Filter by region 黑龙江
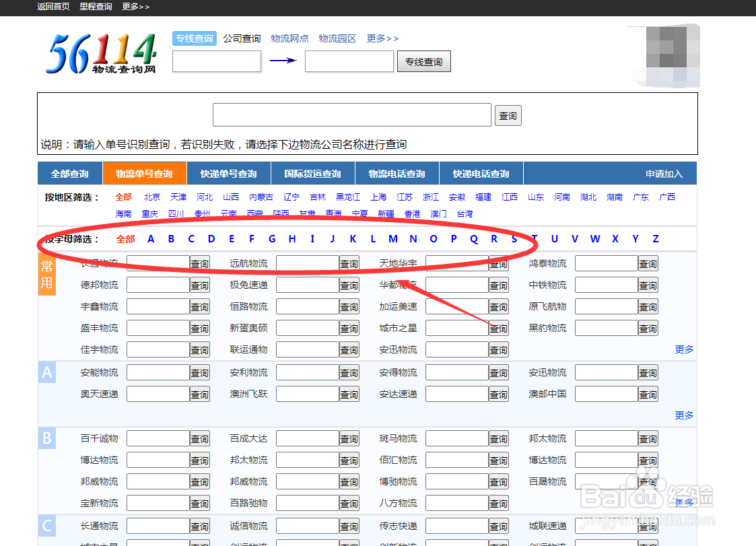Viewport: 756px width, 546px height. (348, 197)
